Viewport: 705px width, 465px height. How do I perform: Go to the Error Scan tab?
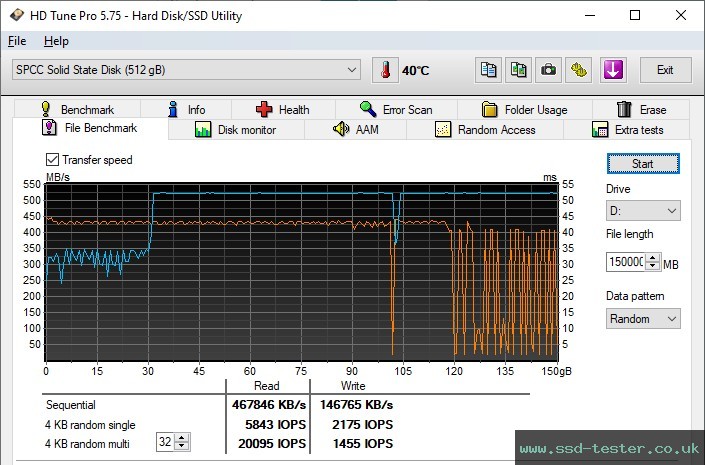396,109
